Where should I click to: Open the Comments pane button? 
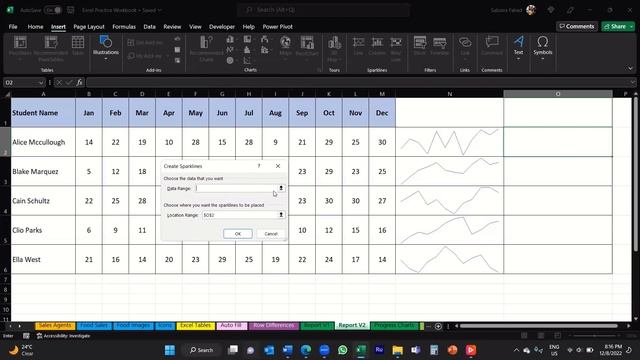577,26
